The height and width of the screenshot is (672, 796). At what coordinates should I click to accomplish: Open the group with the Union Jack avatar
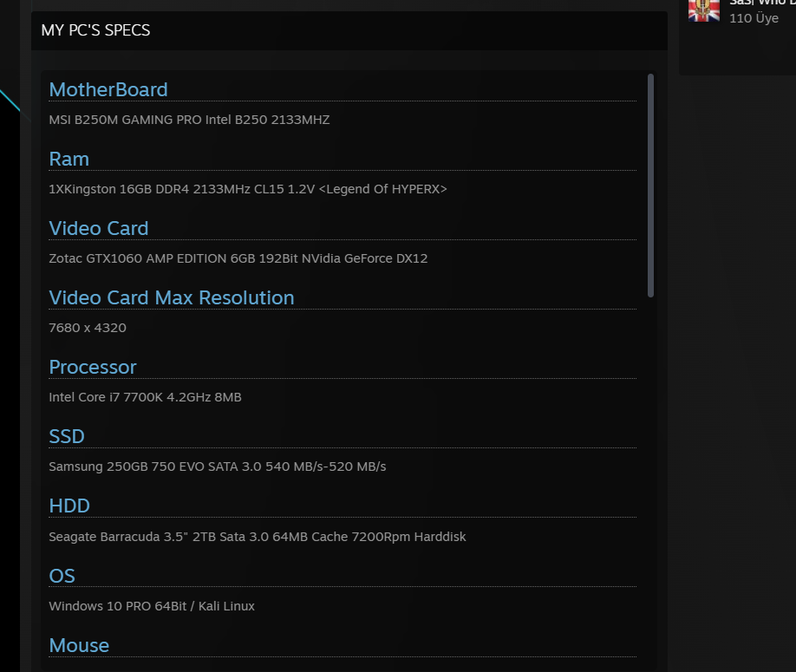(x=704, y=10)
